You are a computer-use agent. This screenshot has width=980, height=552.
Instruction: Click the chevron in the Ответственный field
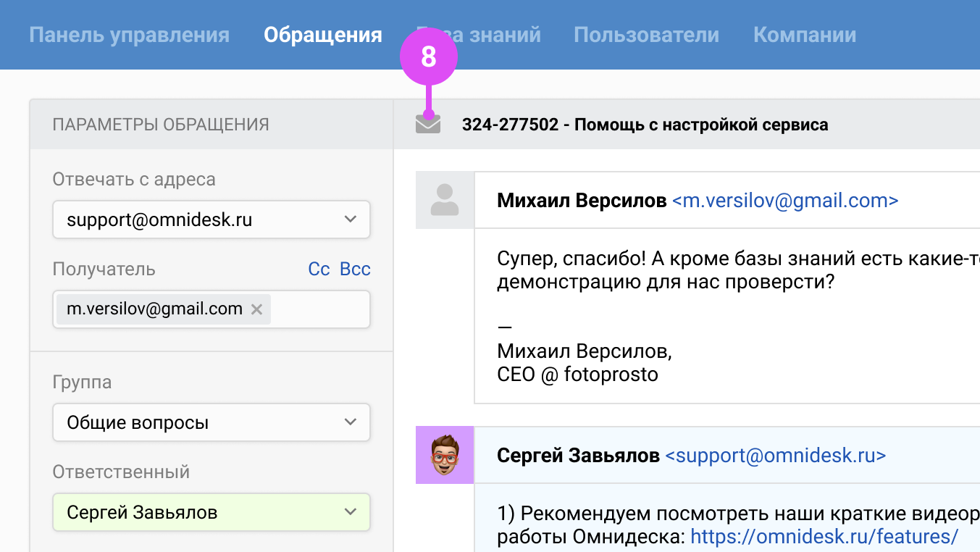point(351,512)
